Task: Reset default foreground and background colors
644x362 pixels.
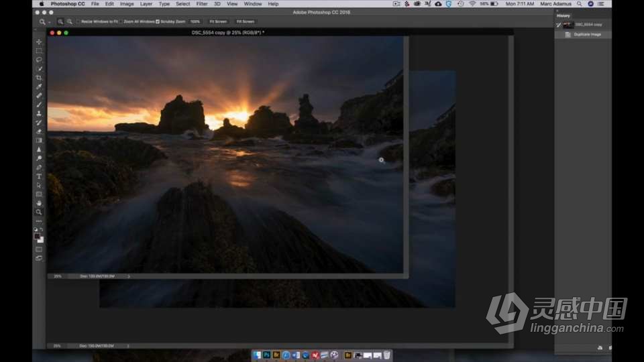Action: pos(36,230)
